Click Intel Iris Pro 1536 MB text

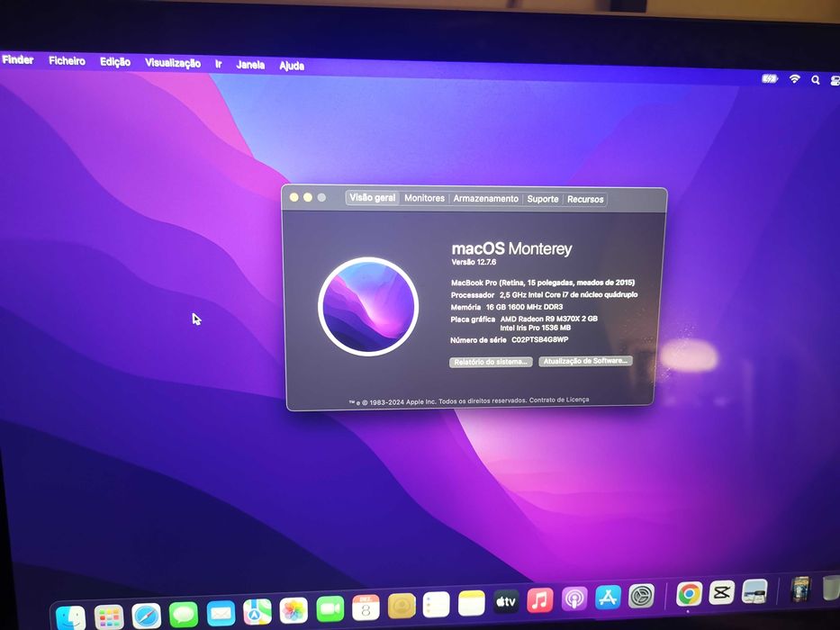536,328
